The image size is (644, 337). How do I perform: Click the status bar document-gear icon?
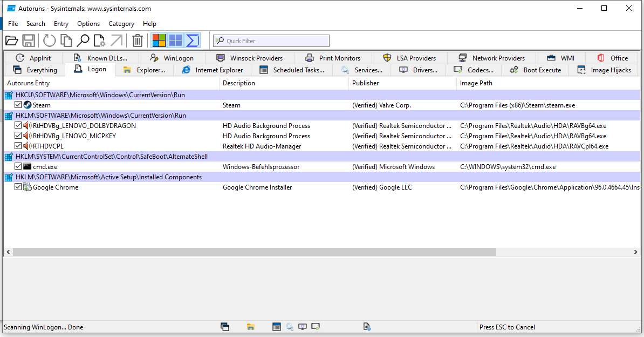pyautogui.click(x=367, y=327)
